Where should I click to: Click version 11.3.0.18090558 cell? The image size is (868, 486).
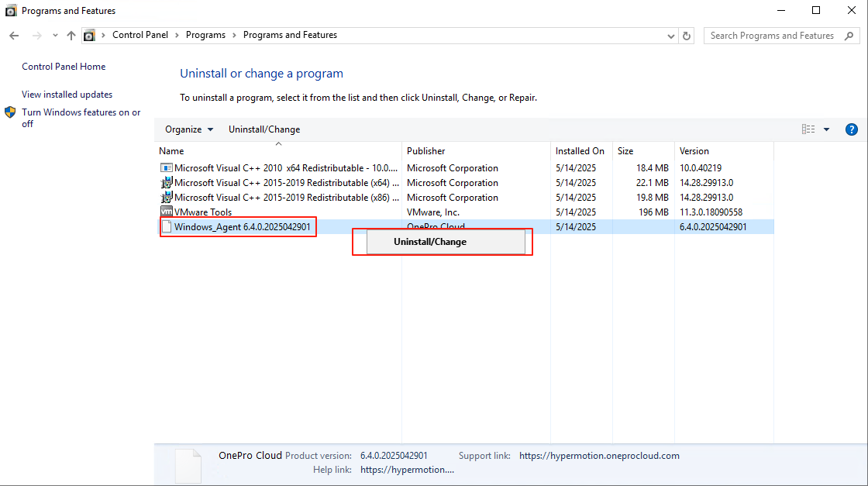(x=711, y=212)
